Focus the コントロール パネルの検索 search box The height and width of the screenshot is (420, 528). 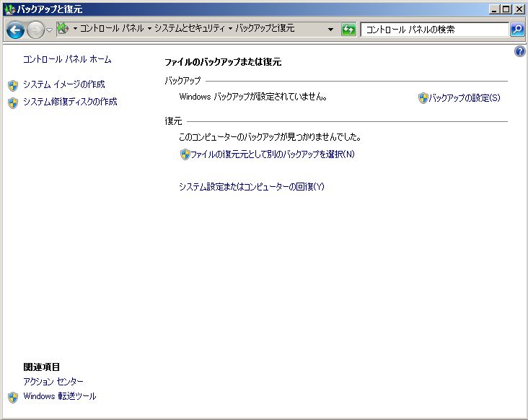coord(434,30)
